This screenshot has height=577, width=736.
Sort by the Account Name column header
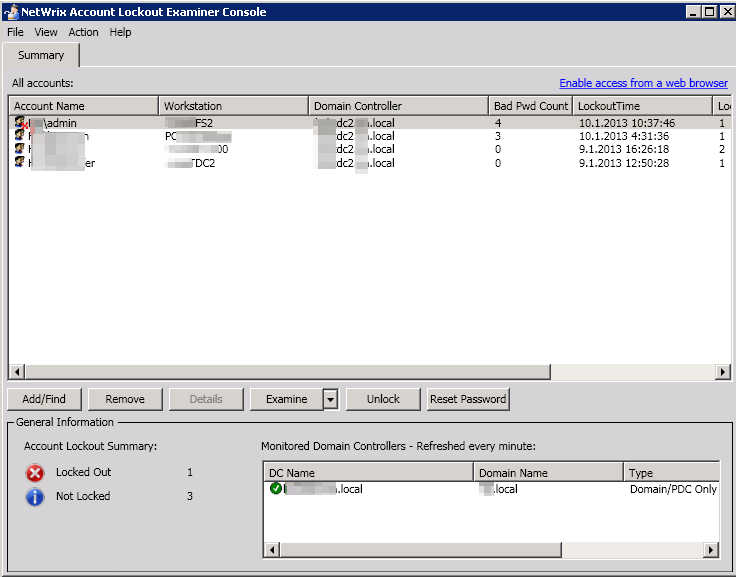(x=84, y=106)
